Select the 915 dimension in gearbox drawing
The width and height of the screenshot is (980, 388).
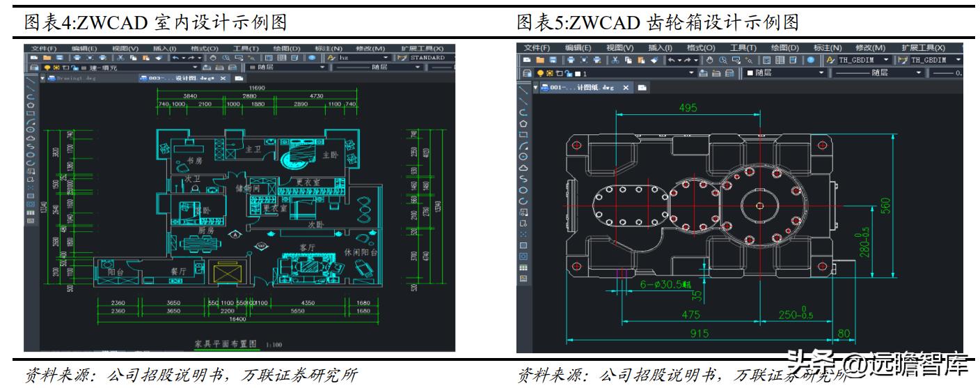pos(700,334)
